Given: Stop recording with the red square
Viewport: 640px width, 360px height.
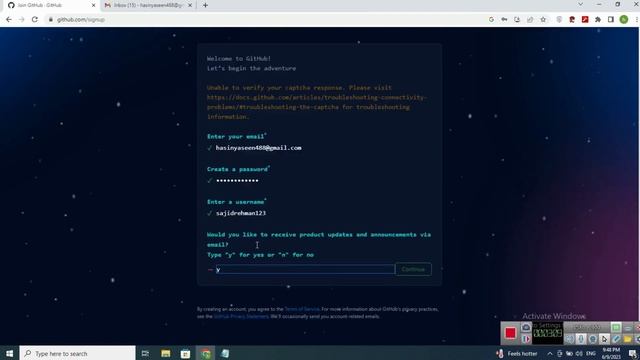Looking at the screenshot, I should (x=510, y=333).
